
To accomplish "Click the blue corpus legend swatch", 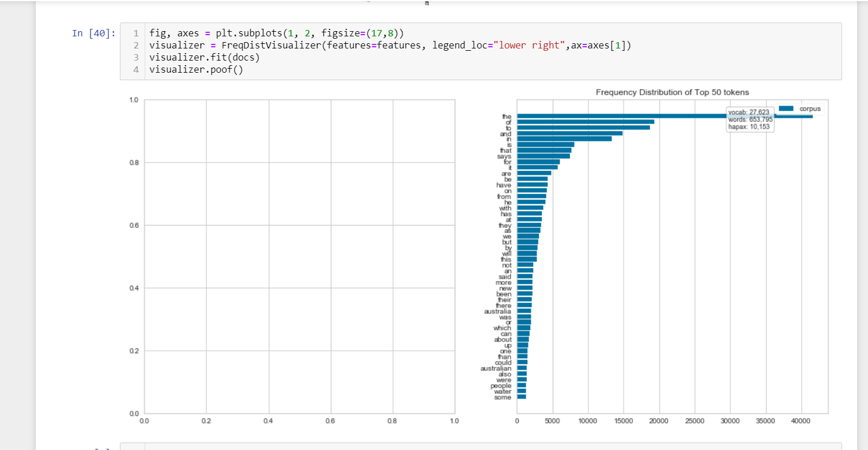I will tap(787, 108).
